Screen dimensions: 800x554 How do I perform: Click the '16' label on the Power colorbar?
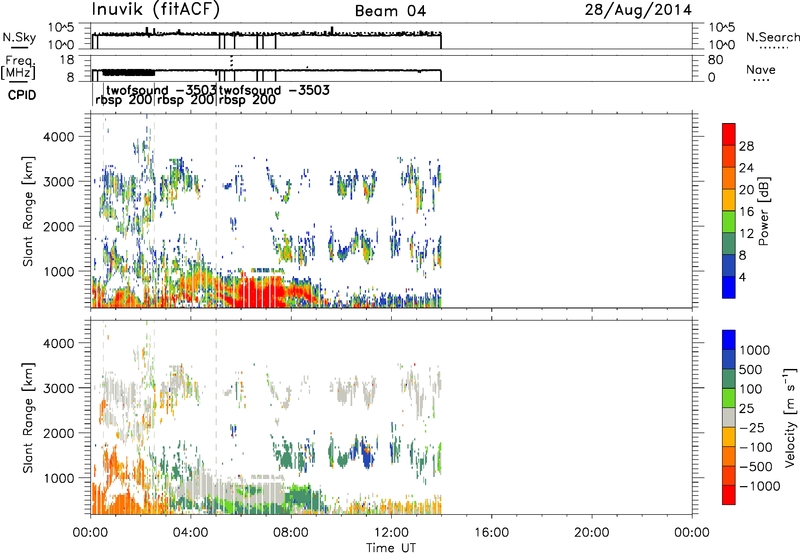(x=746, y=212)
